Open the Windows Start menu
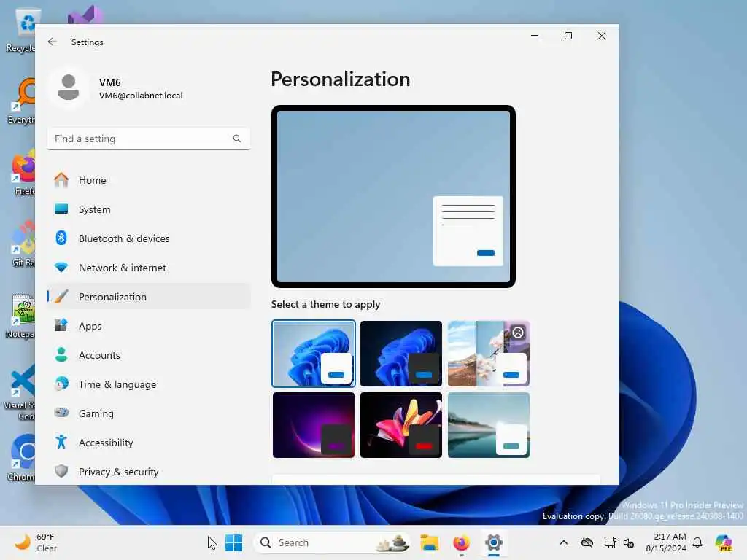Screen dimensions: 747x560 point(234,542)
